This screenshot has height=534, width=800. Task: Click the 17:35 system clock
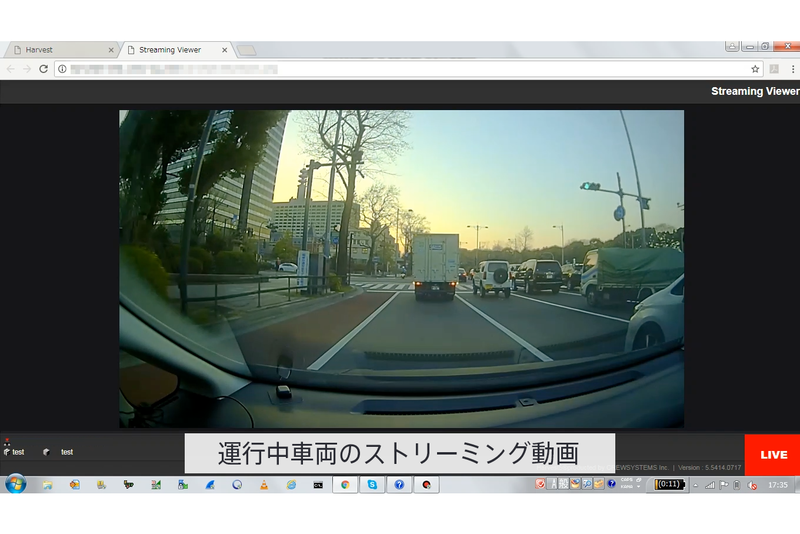click(778, 485)
